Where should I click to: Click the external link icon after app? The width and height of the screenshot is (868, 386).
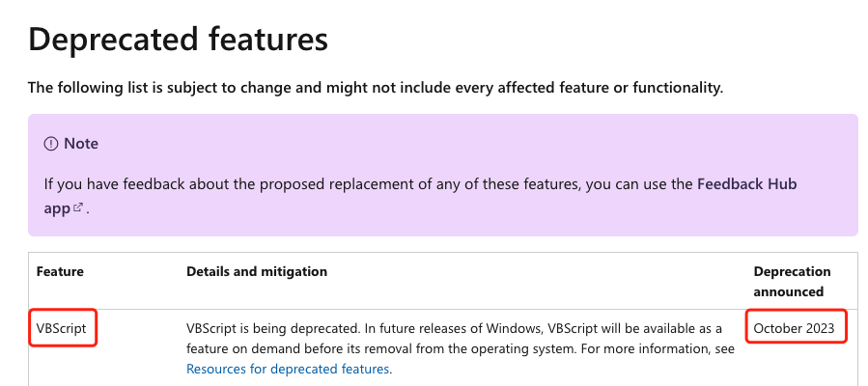coord(78,207)
